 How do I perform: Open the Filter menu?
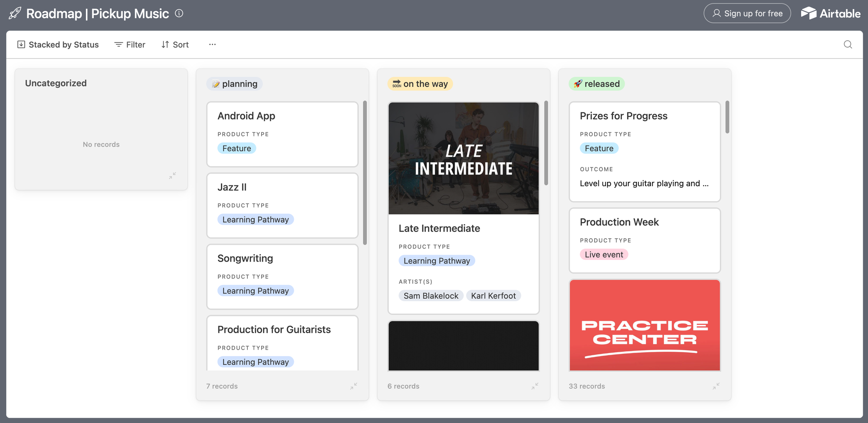coord(130,44)
